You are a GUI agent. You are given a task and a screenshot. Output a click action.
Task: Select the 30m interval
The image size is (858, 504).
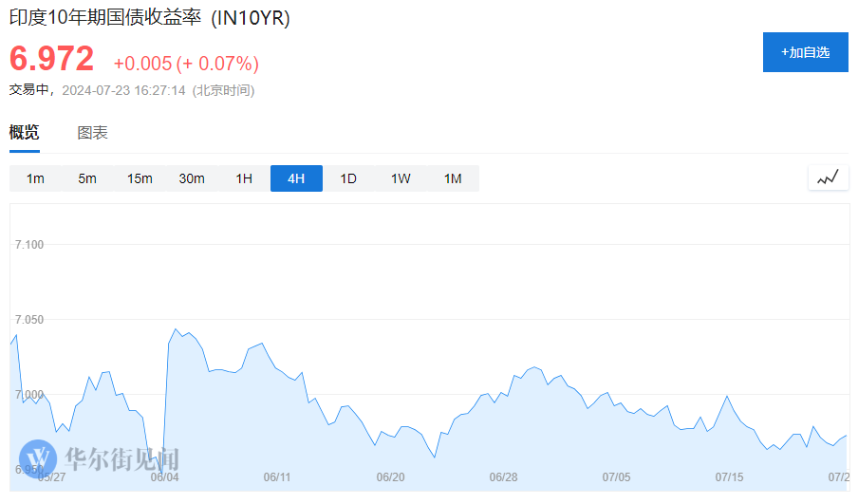click(192, 178)
